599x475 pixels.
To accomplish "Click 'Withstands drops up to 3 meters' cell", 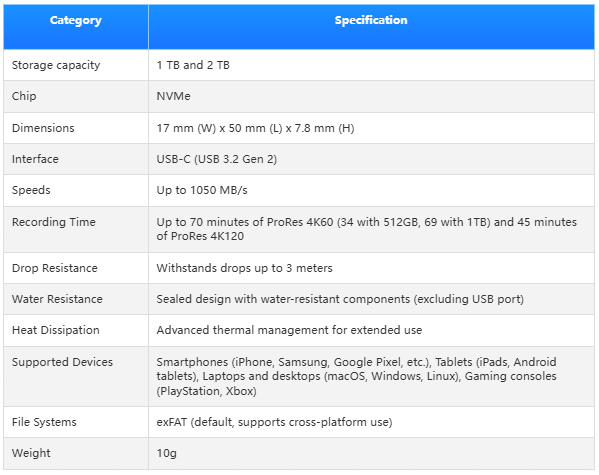I will (371, 268).
